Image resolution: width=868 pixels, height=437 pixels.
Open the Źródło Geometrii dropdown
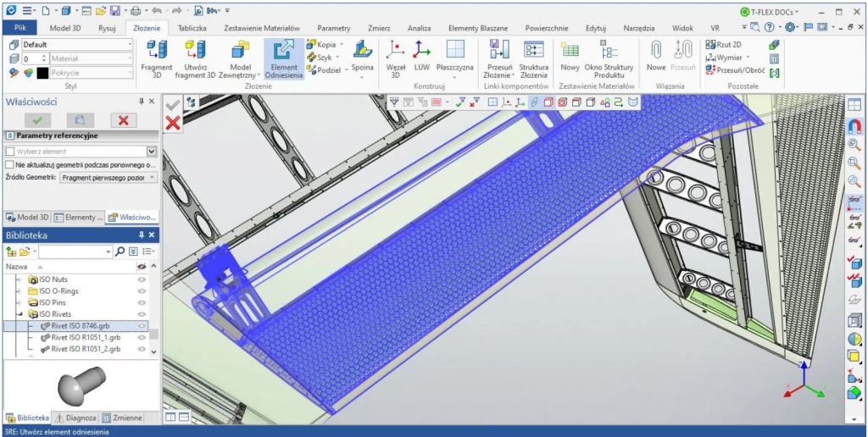coord(108,178)
